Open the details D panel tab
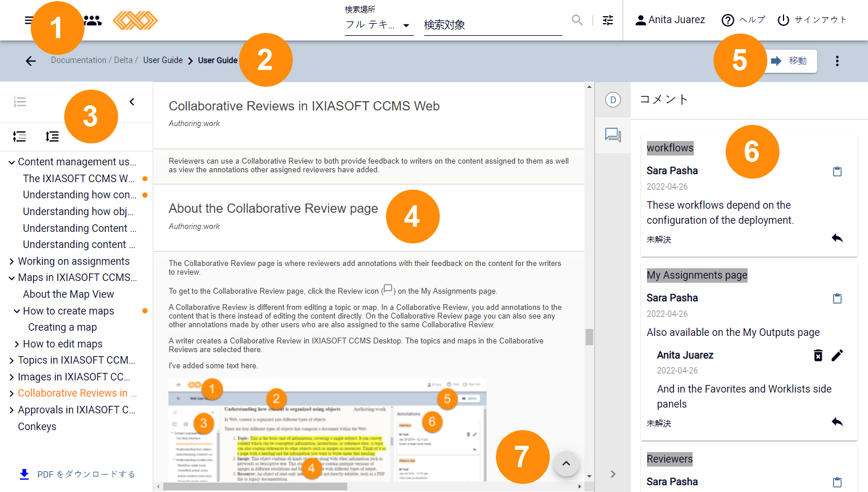The height and width of the screenshot is (492, 868). (x=613, y=99)
